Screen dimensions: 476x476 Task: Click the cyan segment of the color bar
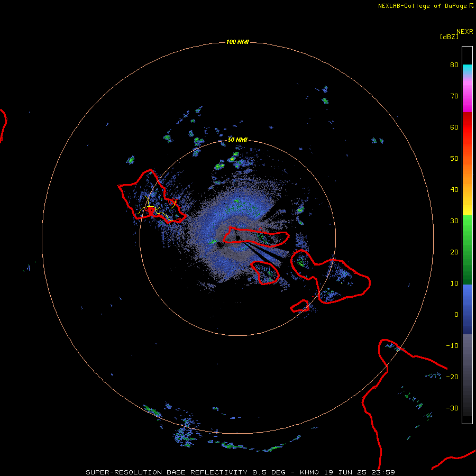pyautogui.click(x=467, y=69)
